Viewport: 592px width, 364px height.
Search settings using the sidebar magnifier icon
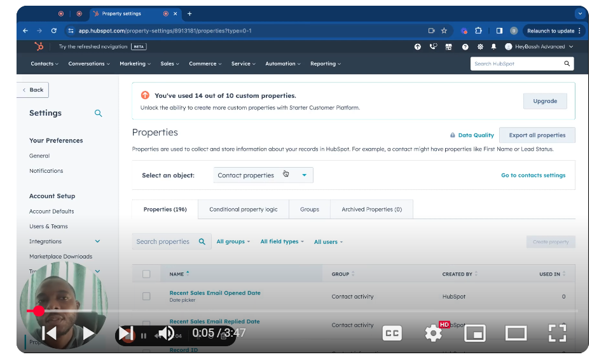coord(98,113)
